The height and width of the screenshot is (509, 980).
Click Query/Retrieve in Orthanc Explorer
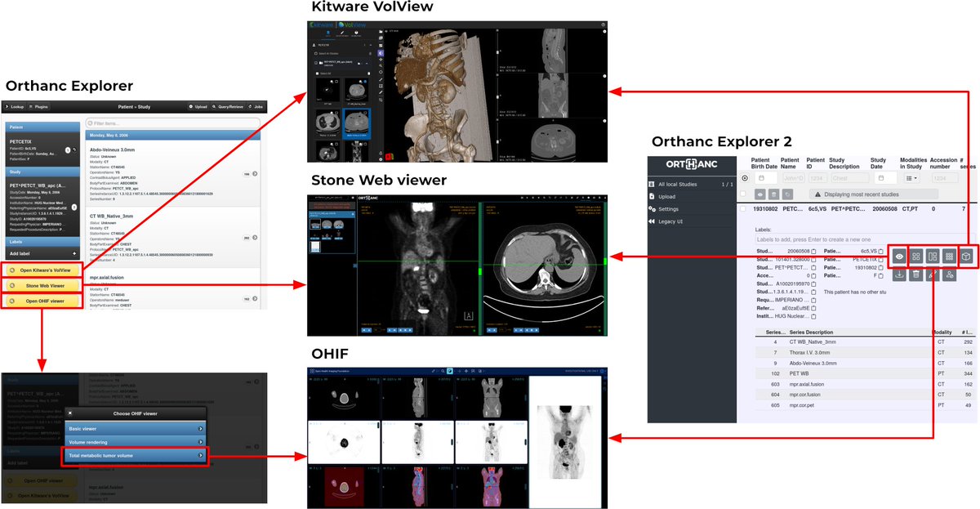click(228, 107)
